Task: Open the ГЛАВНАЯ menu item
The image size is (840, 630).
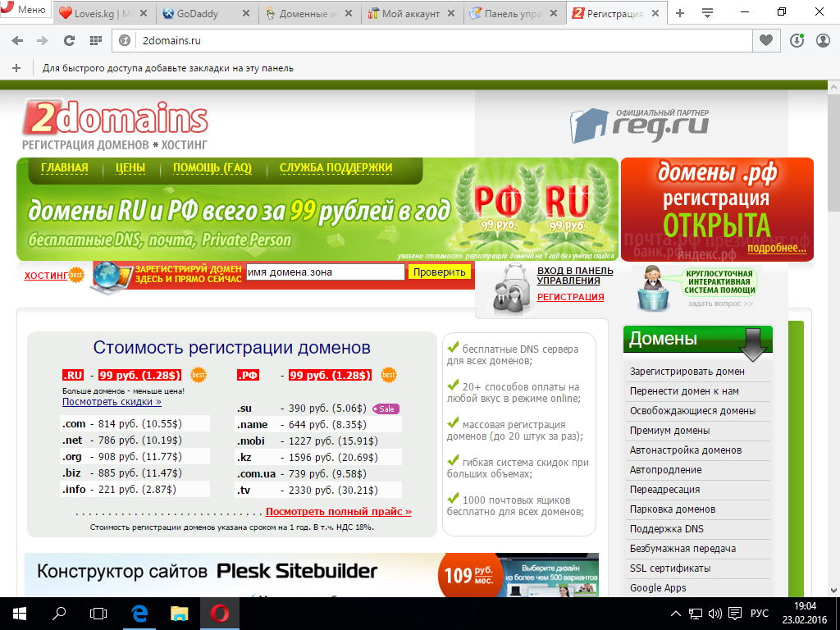Action: [x=64, y=167]
